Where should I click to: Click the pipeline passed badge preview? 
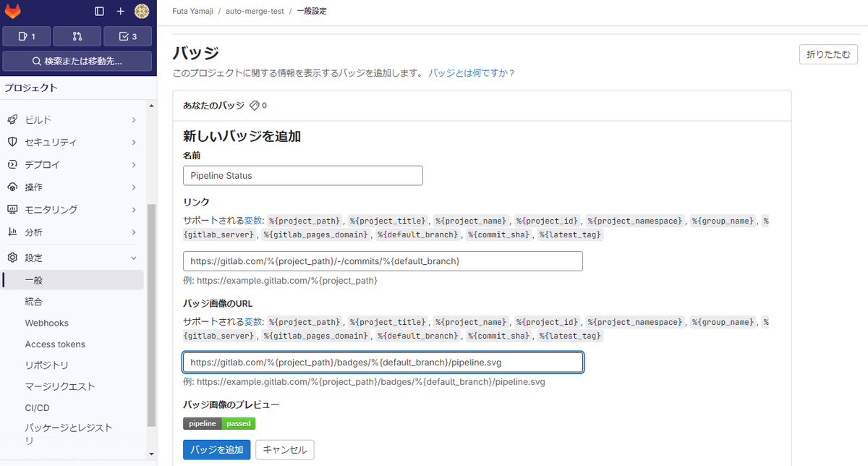(219, 424)
